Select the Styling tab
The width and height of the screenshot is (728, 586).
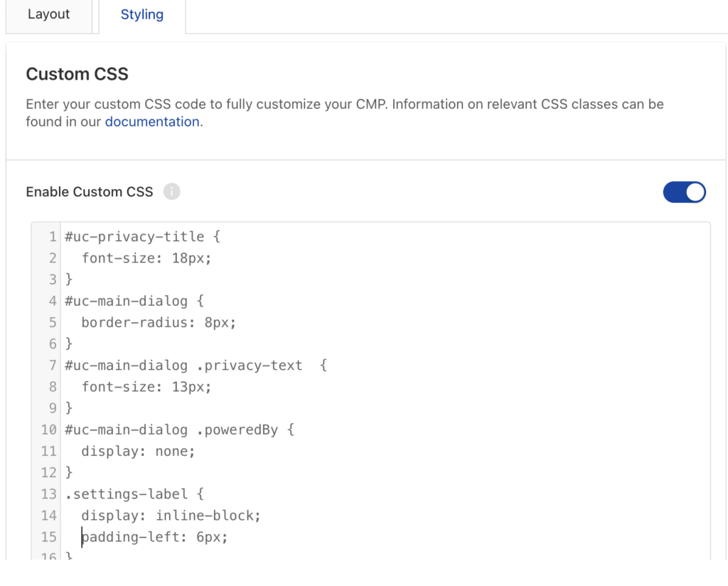click(x=142, y=15)
